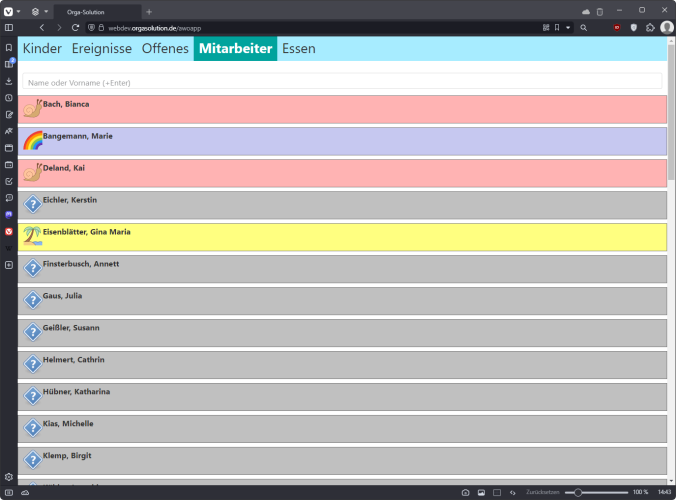Open Vivaldi settings gear
The width and height of the screenshot is (676, 500).
[9, 477]
